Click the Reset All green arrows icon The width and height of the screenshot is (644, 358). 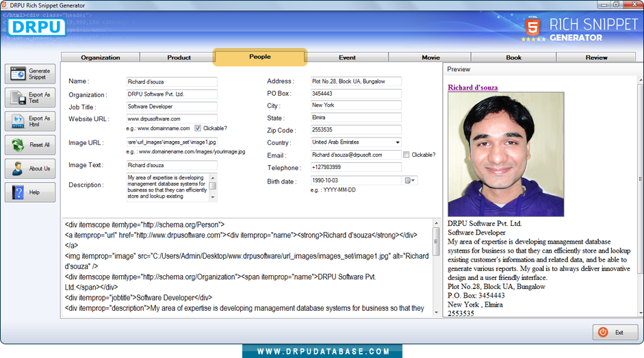coord(18,144)
